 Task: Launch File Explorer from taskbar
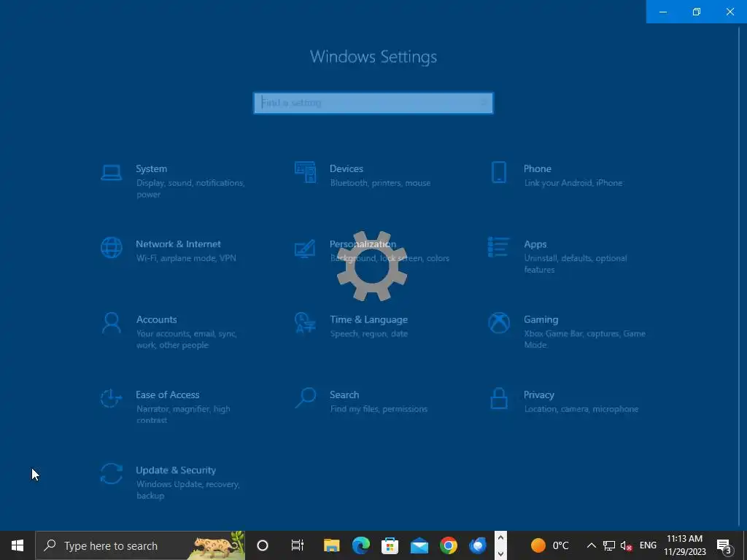point(332,545)
